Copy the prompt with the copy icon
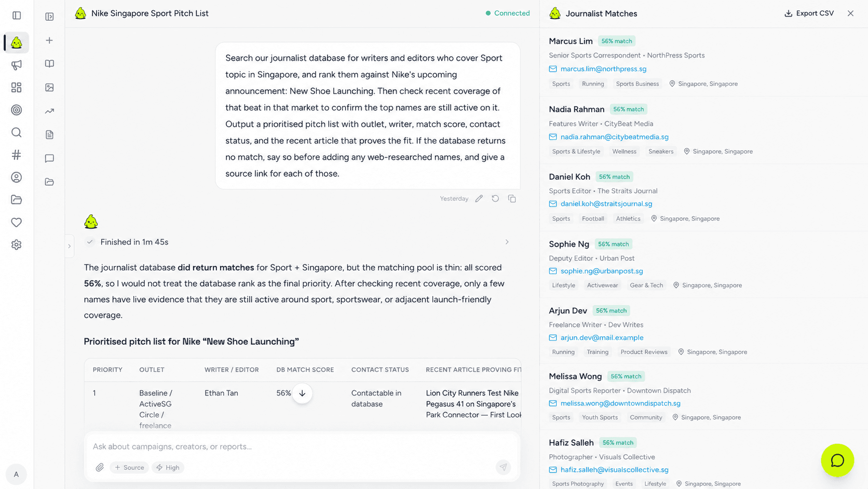The width and height of the screenshot is (868, 489). tap(512, 199)
